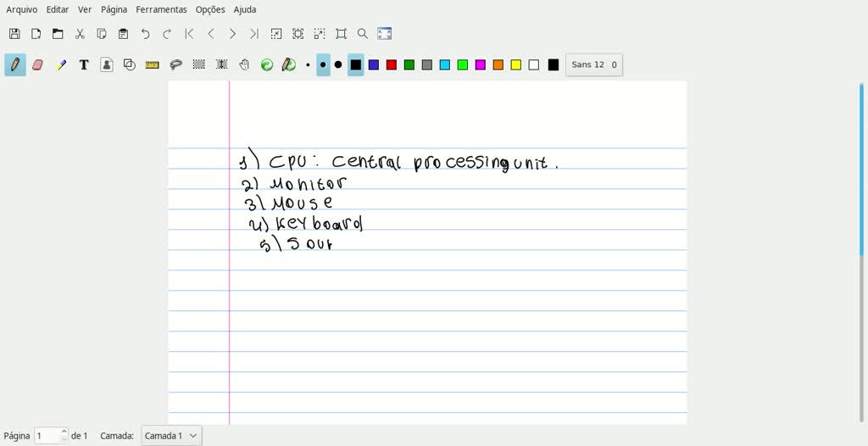Select the Highlighter tool
Viewport: 868px width, 446px height.
pyautogui.click(x=61, y=64)
